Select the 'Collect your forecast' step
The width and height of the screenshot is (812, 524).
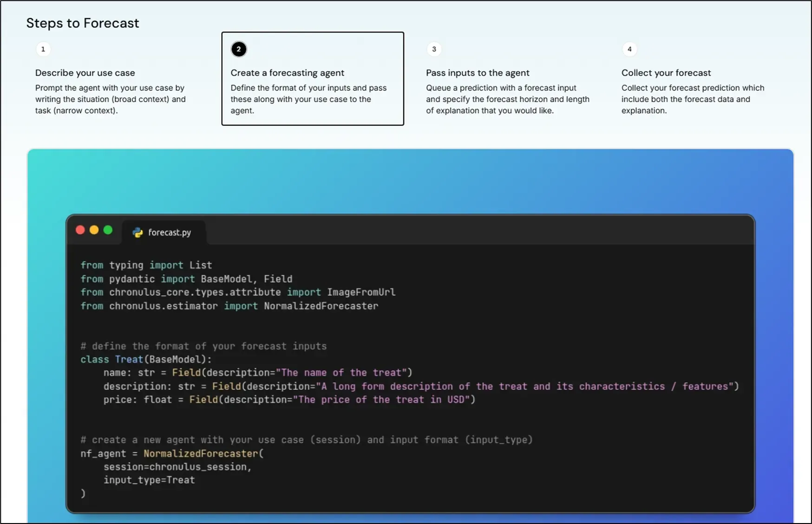click(666, 73)
